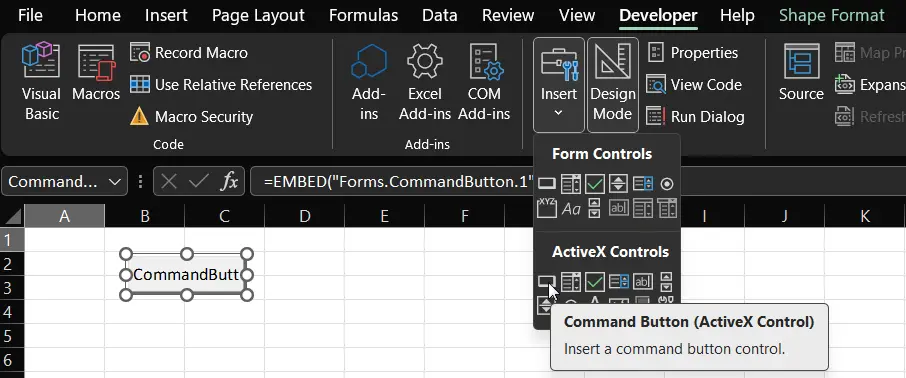Select the Developer tab
Viewport: 906px width, 378px height.
[x=658, y=16]
